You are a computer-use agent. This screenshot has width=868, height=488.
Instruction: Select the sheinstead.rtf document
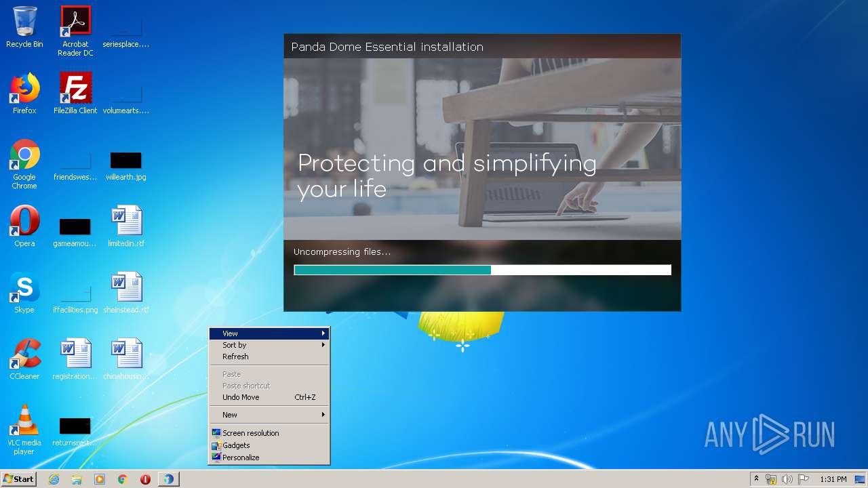[125, 293]
